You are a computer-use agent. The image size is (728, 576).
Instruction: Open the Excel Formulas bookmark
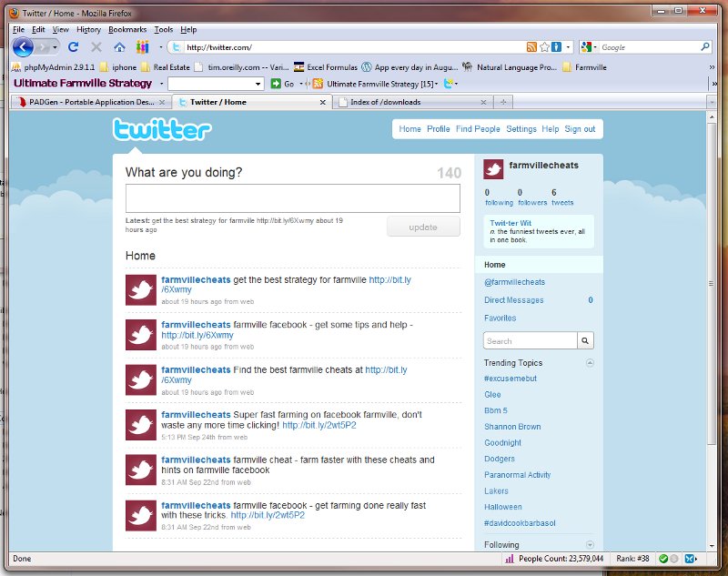[x=326, y=67]
